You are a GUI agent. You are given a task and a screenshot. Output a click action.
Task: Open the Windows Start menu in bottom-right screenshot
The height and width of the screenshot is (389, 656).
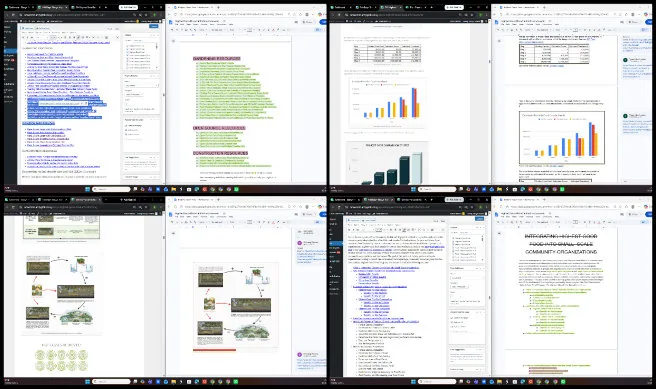pyautogui.click(x=414, y=381)
